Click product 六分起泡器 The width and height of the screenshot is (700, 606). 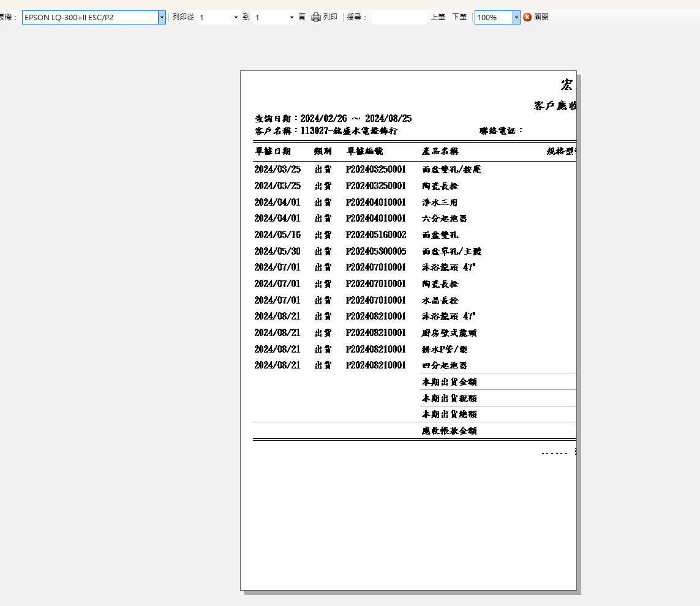pos(445,219)
